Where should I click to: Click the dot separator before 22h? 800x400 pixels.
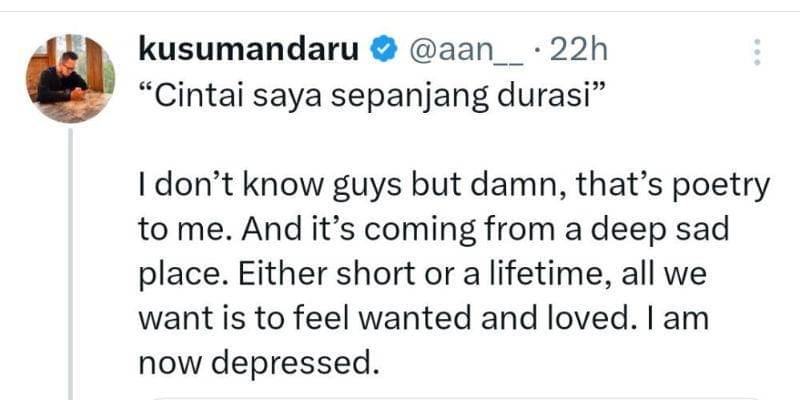[537, 48]
